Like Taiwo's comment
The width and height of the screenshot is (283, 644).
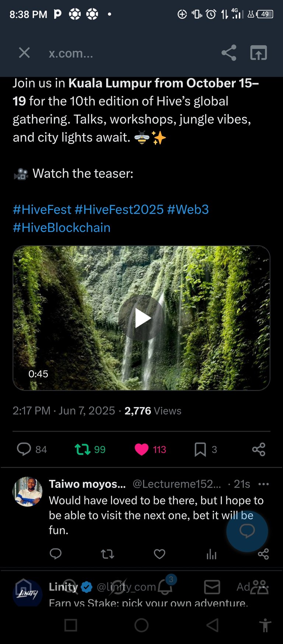(x=160, y=554)
